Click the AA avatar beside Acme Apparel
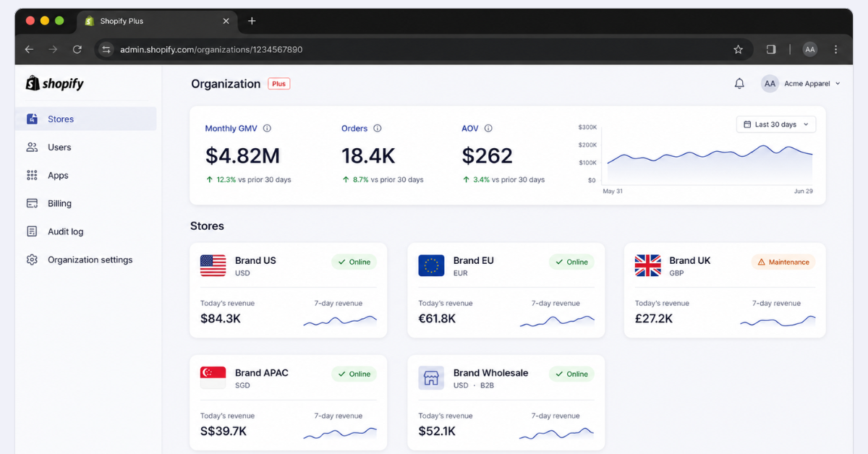Image resolution: width=868 pixels, height=454 pixels. tap(770, 84)
